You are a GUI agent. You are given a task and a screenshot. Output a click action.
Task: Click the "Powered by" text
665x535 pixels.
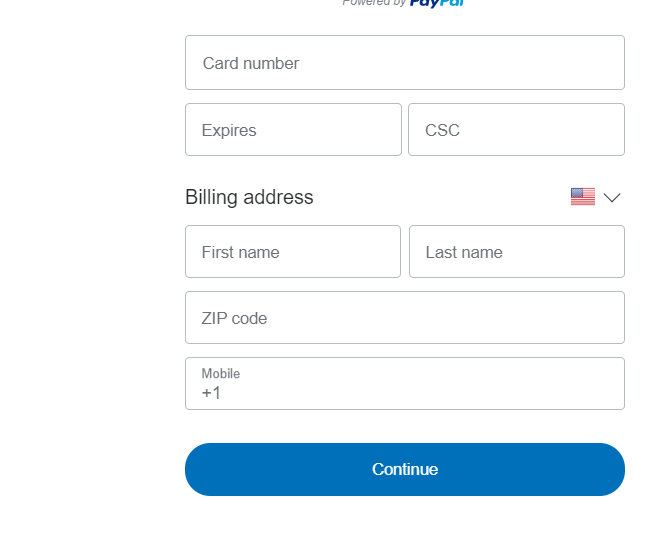click(x=373, y=3)
